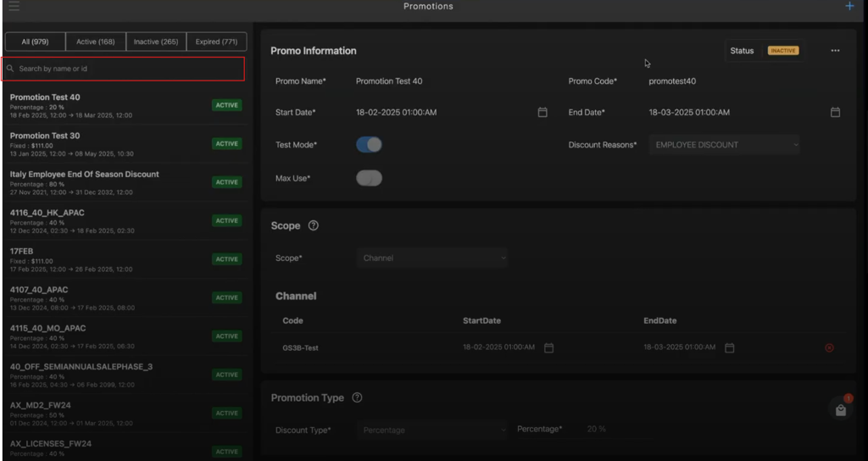Image resolution: width=868 pixels, height=461 pixels.
Task: Select the 4115_40_MO_APAC promotion
Action: pos(126,336)
